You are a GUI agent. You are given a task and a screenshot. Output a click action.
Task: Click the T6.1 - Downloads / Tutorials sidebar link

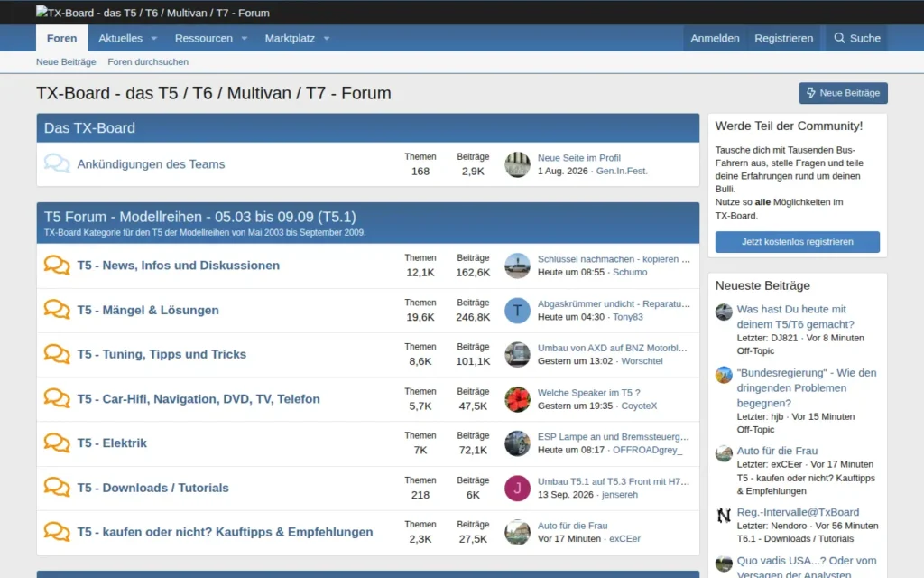coord(795,538)
